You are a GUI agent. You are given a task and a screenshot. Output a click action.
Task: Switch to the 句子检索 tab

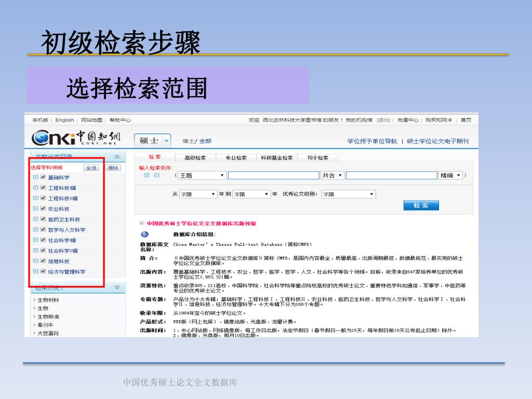(318, 158)
